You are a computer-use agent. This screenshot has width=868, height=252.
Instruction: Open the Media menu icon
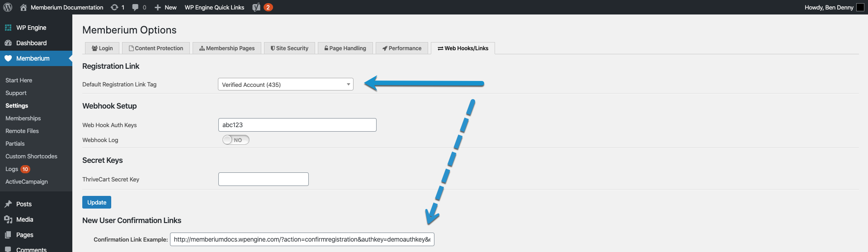pos(8,219)
